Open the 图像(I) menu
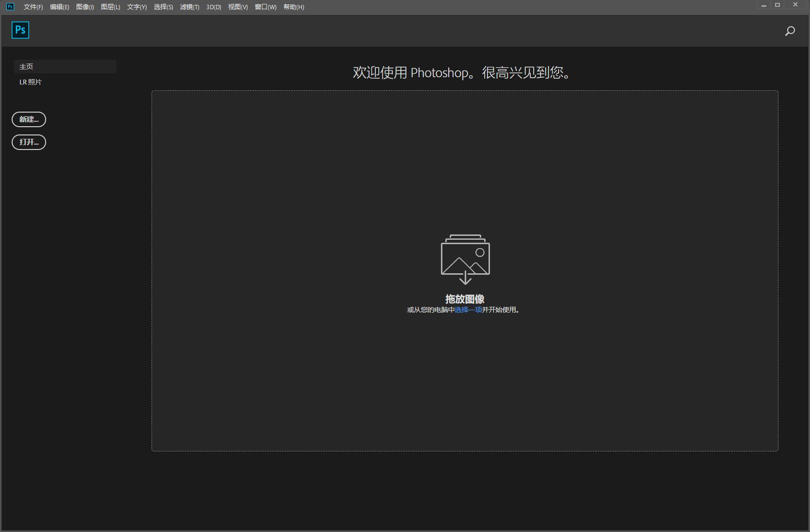 pos(85,7)
